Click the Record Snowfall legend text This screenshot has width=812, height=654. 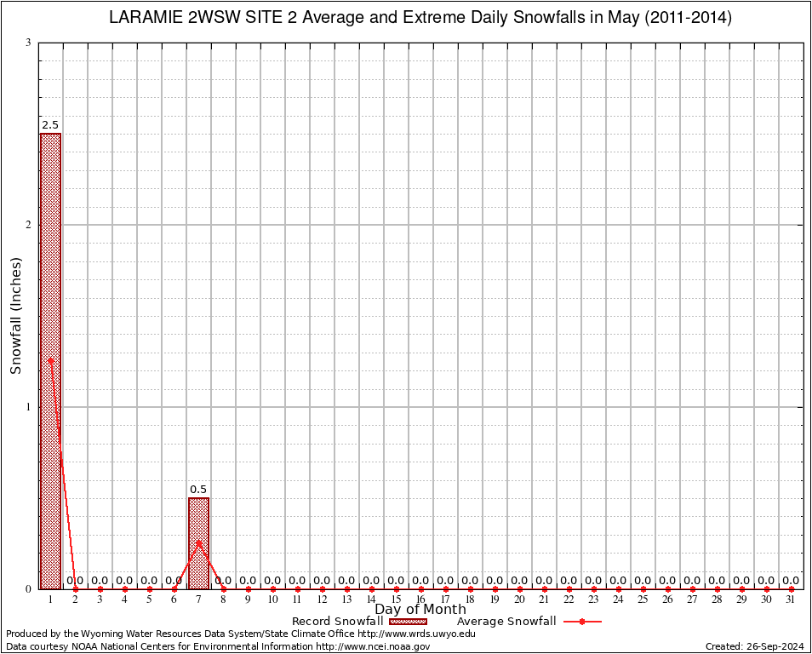pos(337,622)
